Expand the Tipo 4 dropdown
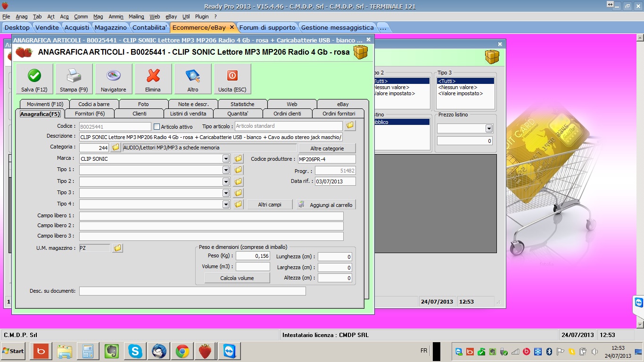This screenshot has height=362, width=644. pos(226,204)
